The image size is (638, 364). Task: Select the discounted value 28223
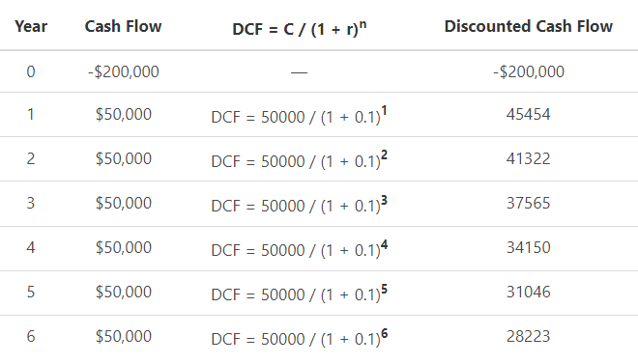(x=528, y=336)
